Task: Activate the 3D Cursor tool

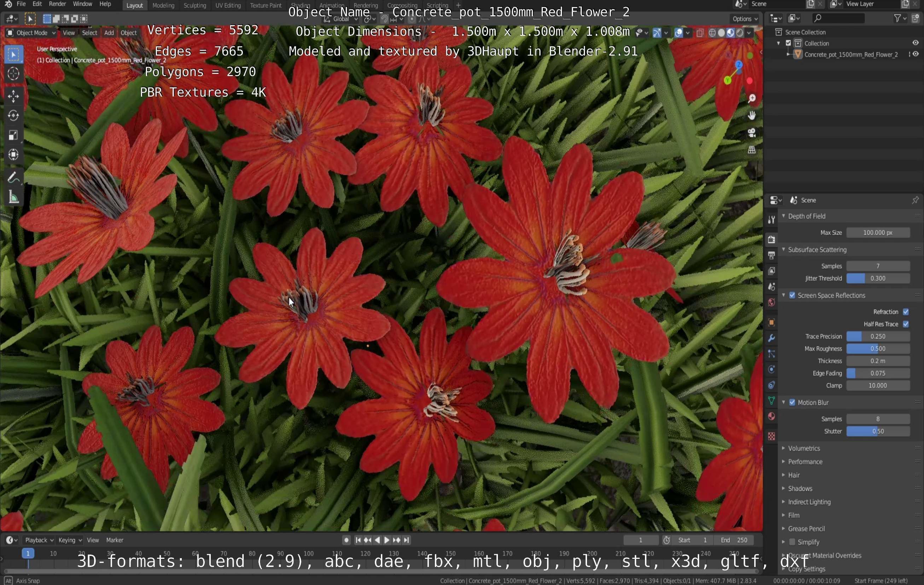Action: 13,73
